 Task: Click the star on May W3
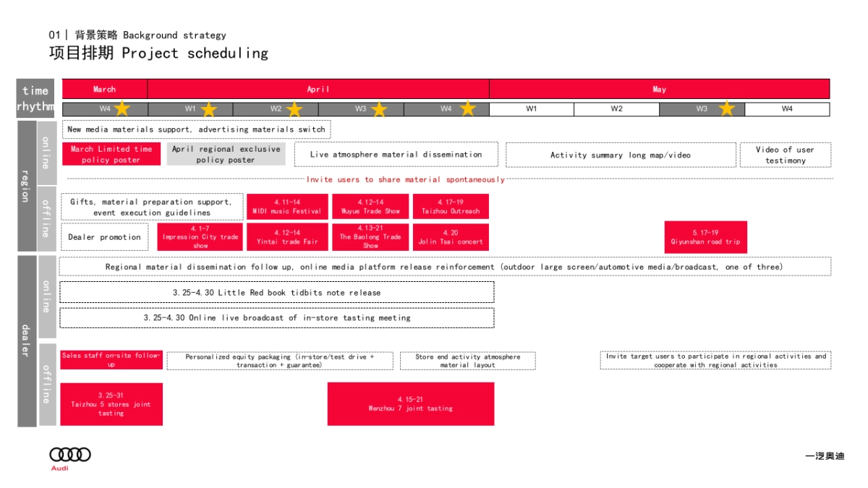[x=726, y=108]
